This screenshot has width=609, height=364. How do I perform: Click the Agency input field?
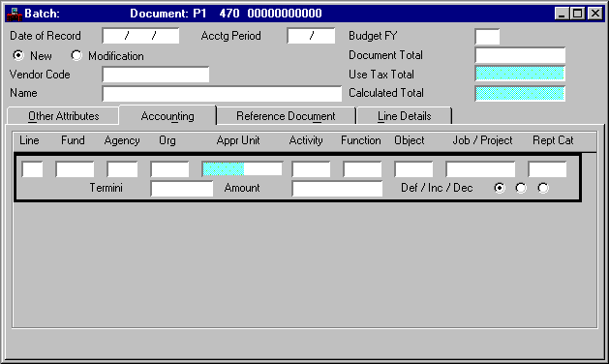(122, 169)
